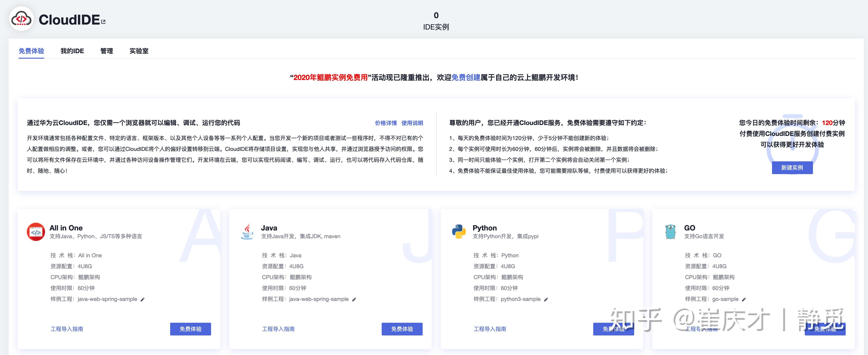Viewport: 868px width, 355px height.
Task: Click the GO gopher icon
Action: [671, 232]
